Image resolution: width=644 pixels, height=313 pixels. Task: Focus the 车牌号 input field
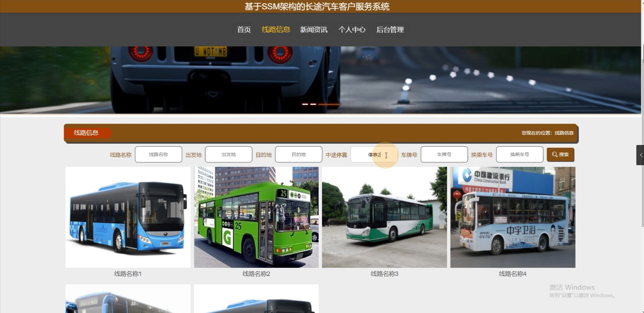coord(444,154)
